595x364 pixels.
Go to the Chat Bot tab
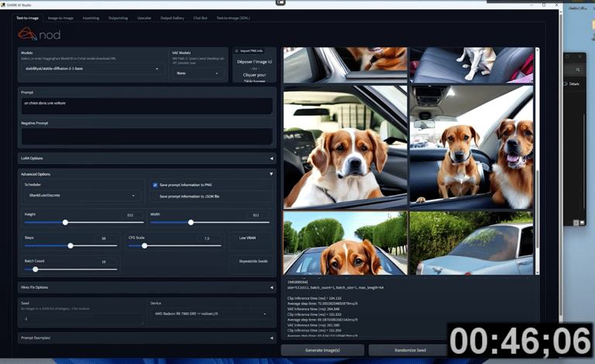[201, 18]
